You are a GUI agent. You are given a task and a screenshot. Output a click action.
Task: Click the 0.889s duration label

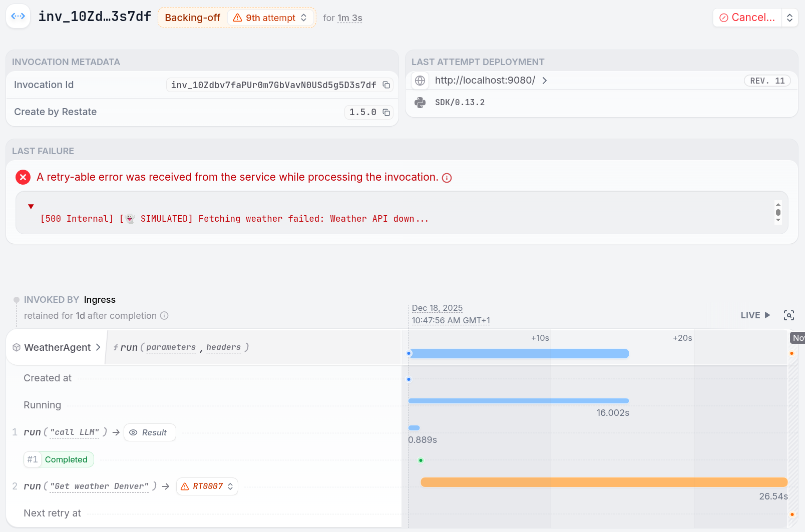tap(423, 440)
